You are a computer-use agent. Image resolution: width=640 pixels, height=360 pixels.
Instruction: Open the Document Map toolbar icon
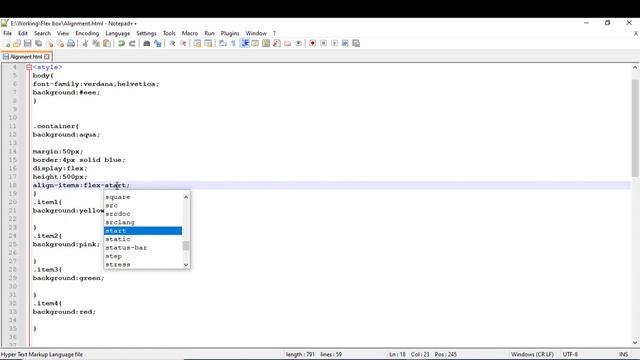click(x=266, y=43)
